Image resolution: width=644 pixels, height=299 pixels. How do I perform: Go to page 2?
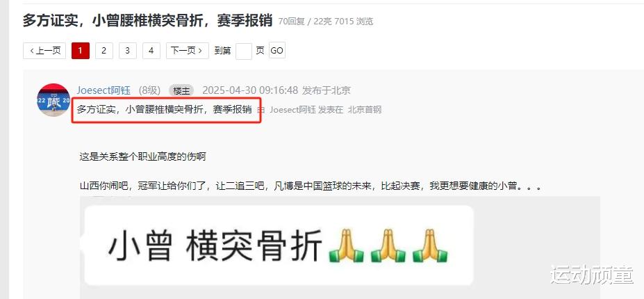104,51
